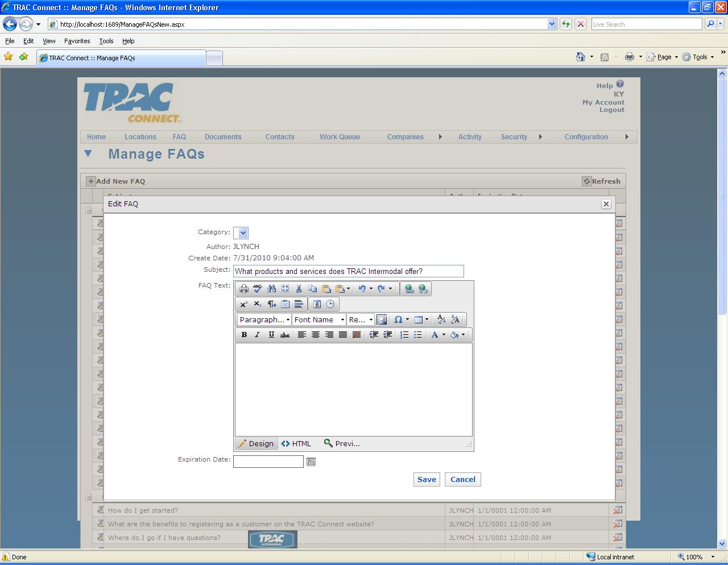Open the font size dropdown
Image resolution: width=728 pixels, height=565 pixels.
coord(361,319)
